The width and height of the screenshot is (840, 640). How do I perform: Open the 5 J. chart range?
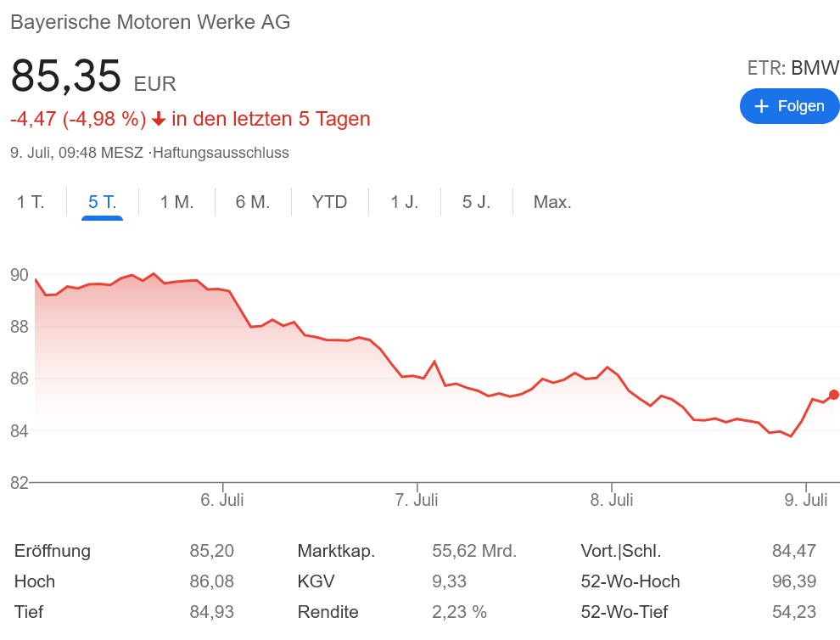coord(476,202)
